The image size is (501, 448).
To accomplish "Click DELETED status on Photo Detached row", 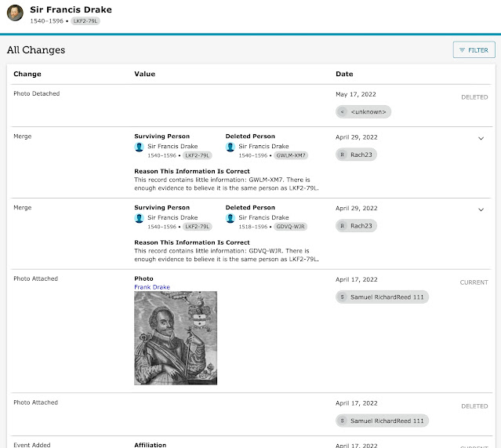I will click(x=474, y=97).
